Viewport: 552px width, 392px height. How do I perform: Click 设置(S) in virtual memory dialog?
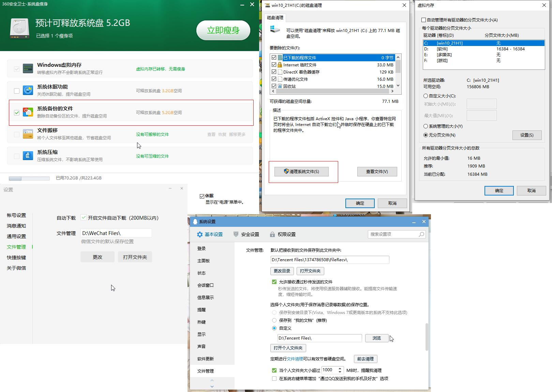527,135
